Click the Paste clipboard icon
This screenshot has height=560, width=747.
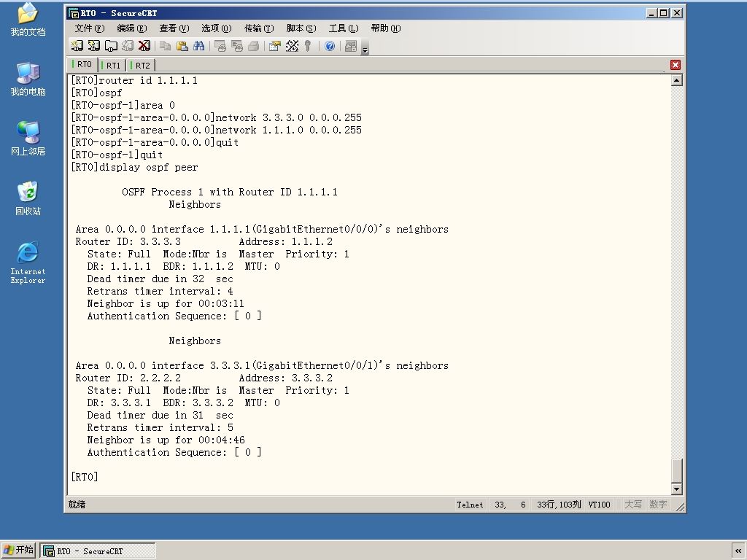pos(182,46)
